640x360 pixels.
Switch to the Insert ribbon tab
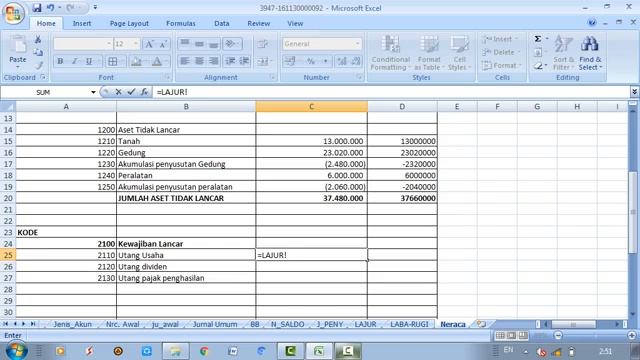pyautogui.click(x=82, y=24)
